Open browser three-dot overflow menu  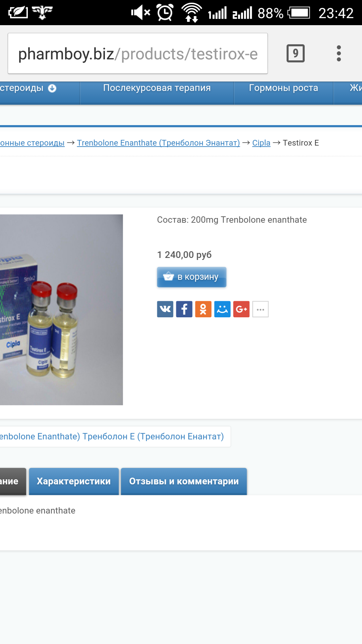click(x=339, y=53)
